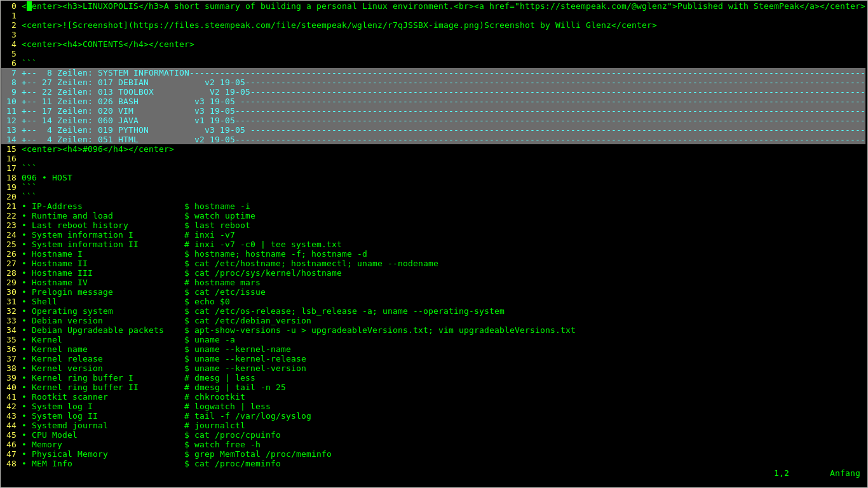
Task: Click 'uname --kernel-release' command
Action: pyautogui.click(x=250, y=359)
